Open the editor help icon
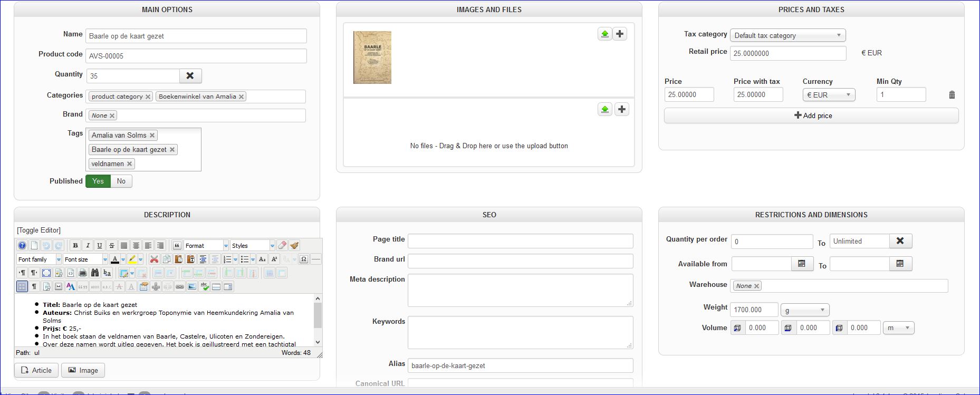980x395 pixels. (x=22, y=245)
